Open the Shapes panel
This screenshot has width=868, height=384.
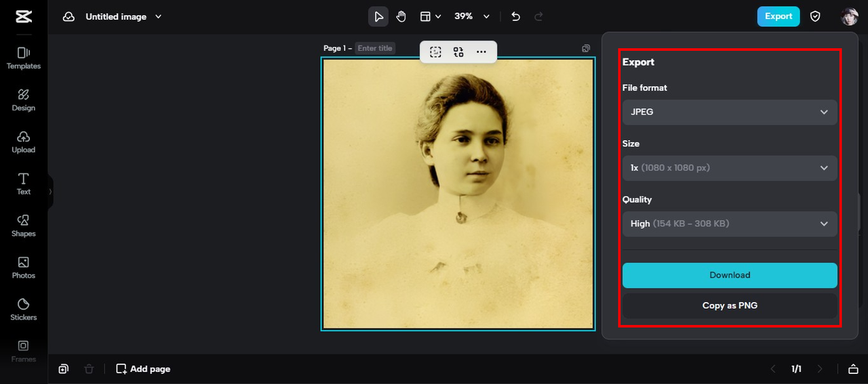coord(24,226)
